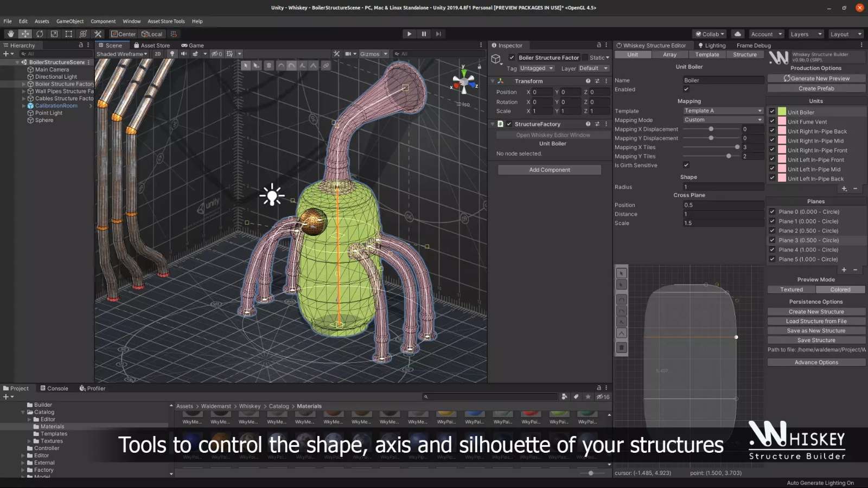Image resolution: width=868 pixels, height=488 pixels.
Task: Switch to the Console tab
Action: pyautogui.click(x=54, y=388)
